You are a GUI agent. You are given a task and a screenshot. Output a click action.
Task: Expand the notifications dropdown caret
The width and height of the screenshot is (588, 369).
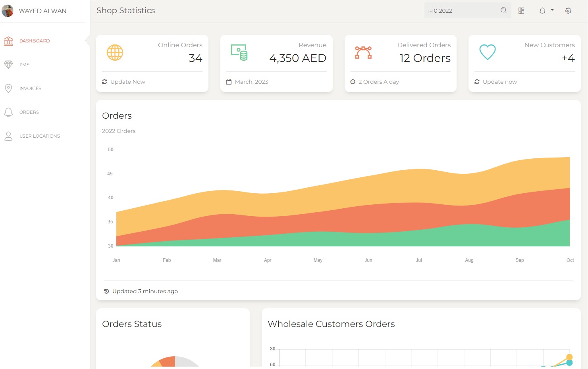click(x=552, y=10)
